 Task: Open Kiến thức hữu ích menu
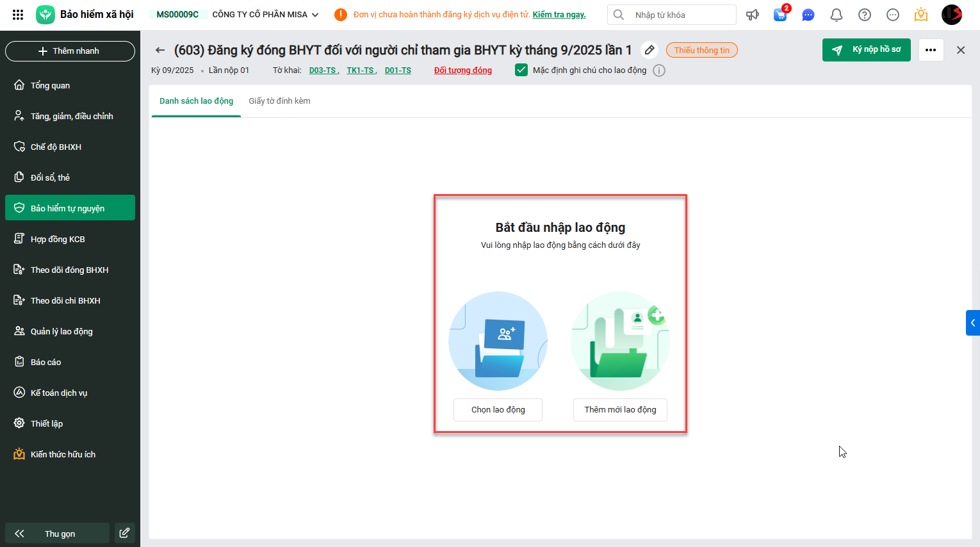pos(70,454)
